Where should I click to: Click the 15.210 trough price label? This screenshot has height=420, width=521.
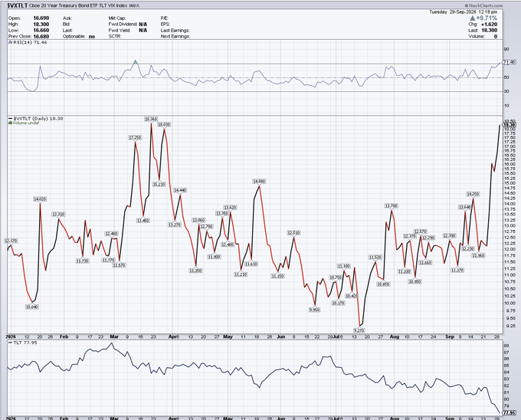click(159, 184)
